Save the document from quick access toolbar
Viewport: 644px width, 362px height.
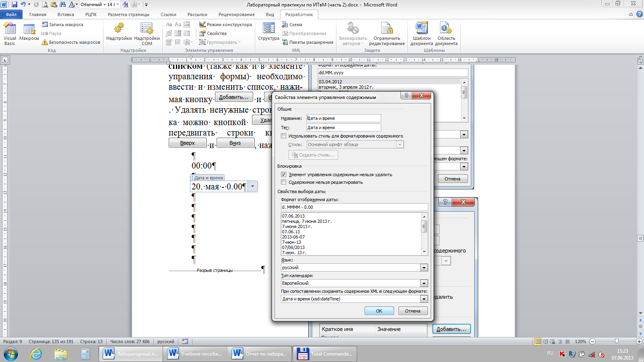click(14, 4)
